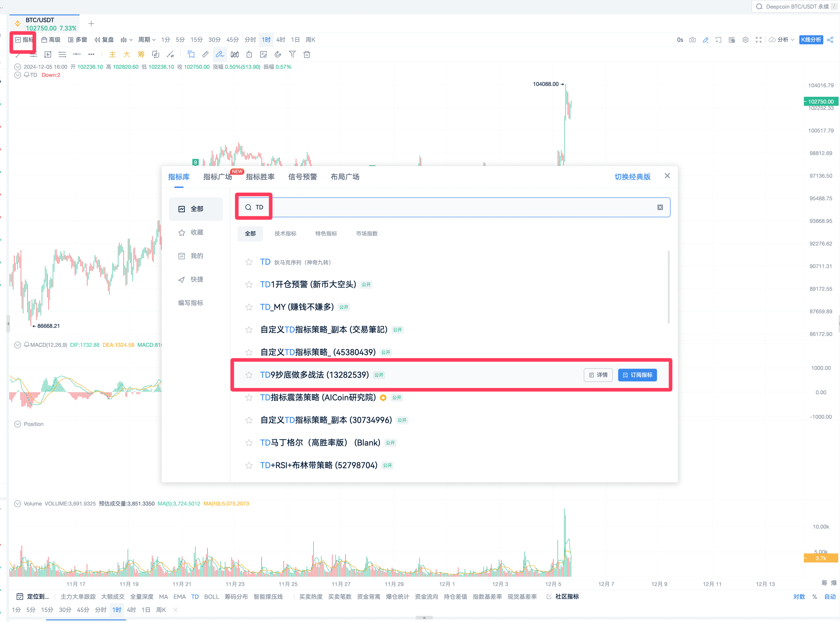The width and height of the screenshot is (840, 622).
Task: Favorite the TD9抄底做多战法 star
Action: coord(249,375)
